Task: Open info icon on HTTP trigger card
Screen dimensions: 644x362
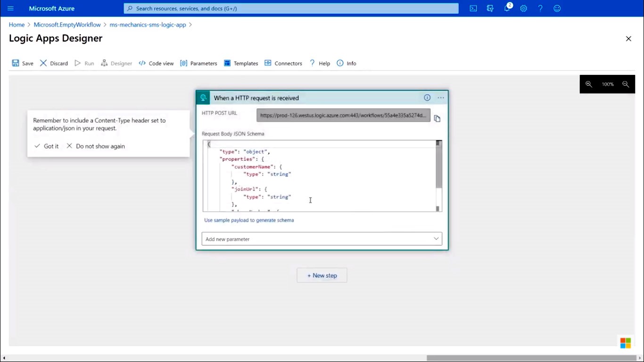Action: tap(427, 98)
